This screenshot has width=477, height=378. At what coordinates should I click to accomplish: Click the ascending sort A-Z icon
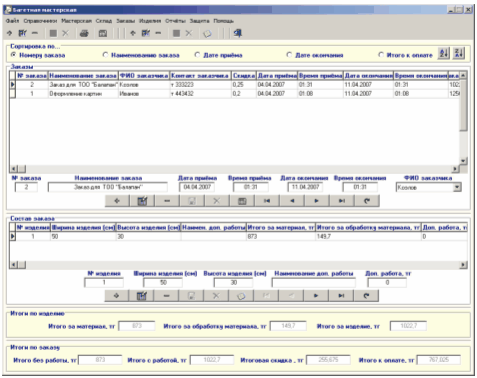(444, 53)
